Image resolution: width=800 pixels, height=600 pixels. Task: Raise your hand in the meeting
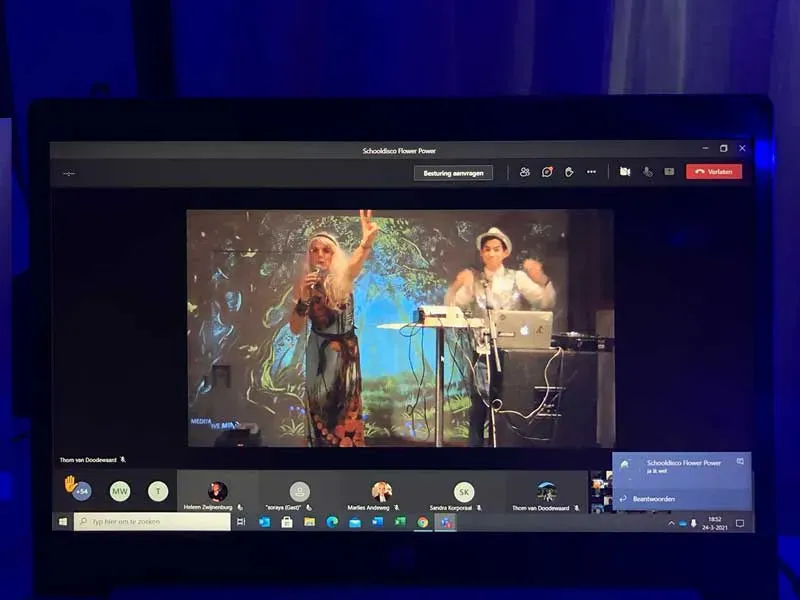coord(569,172)
